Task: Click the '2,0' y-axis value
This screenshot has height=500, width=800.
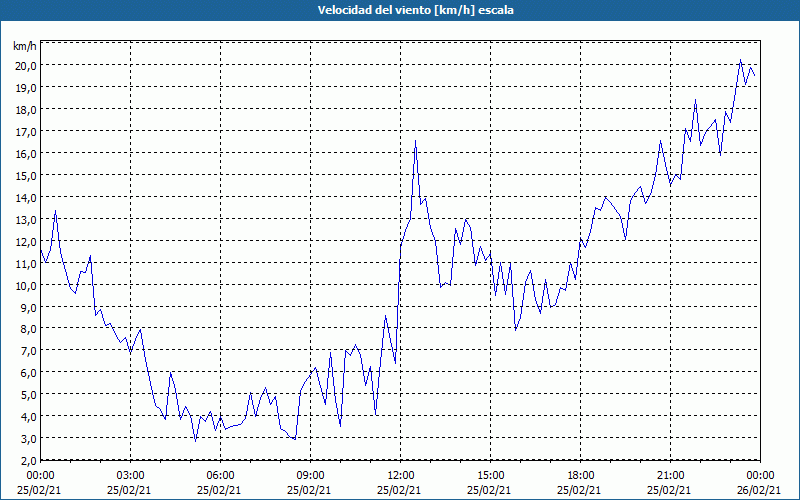Action: tap(29, 460)
